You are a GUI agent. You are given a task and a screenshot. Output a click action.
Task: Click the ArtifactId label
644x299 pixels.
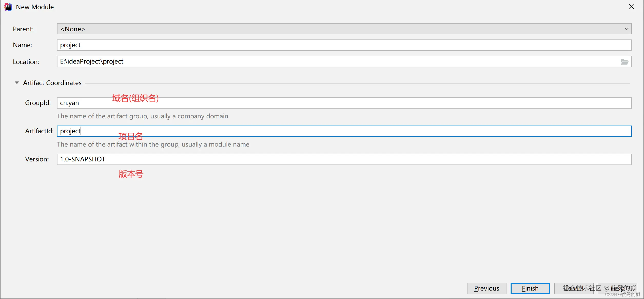pyautogui.click(x=39, y=131)
